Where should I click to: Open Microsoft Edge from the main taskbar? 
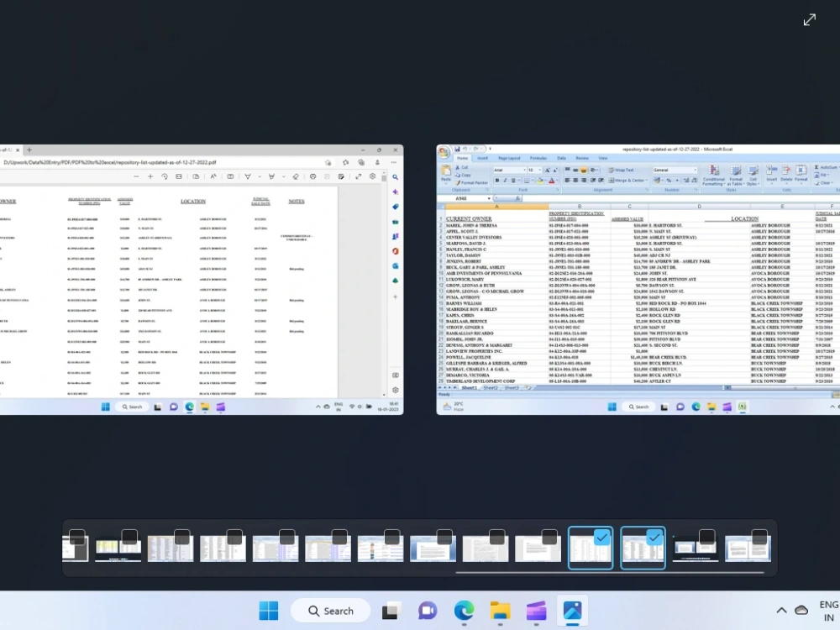pos(464,610)
